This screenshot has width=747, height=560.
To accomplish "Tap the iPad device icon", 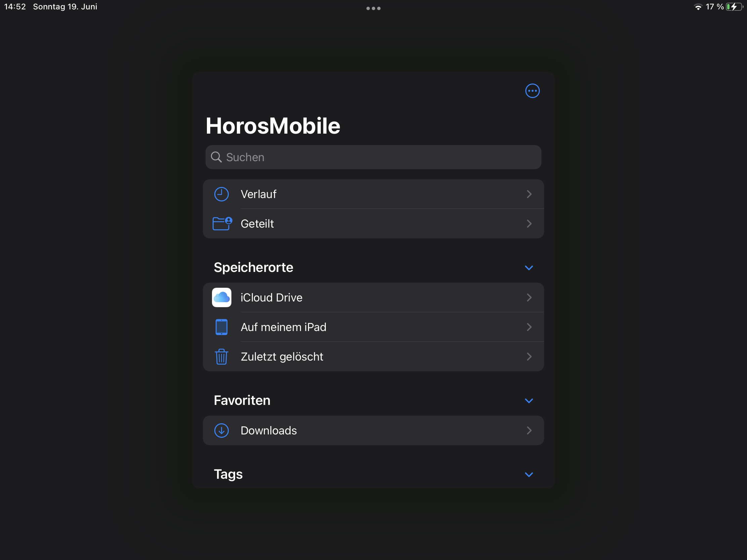I will tap(222, 327).
